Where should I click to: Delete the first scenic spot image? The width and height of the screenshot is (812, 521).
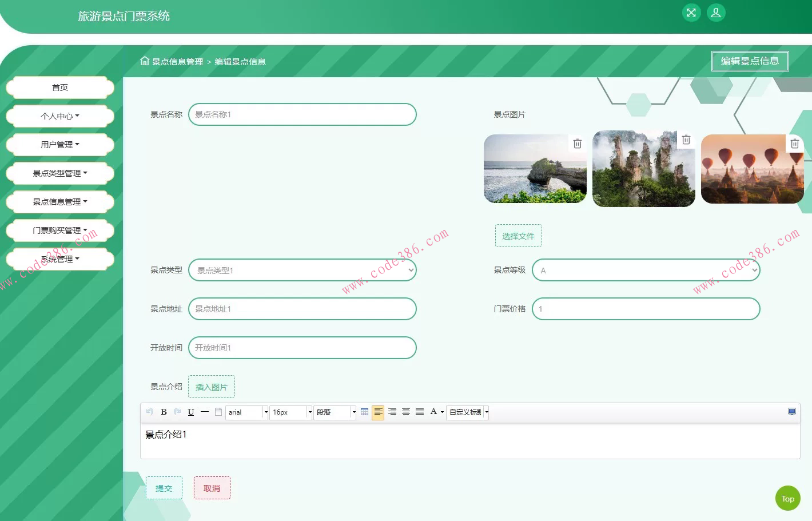(578, 144)
